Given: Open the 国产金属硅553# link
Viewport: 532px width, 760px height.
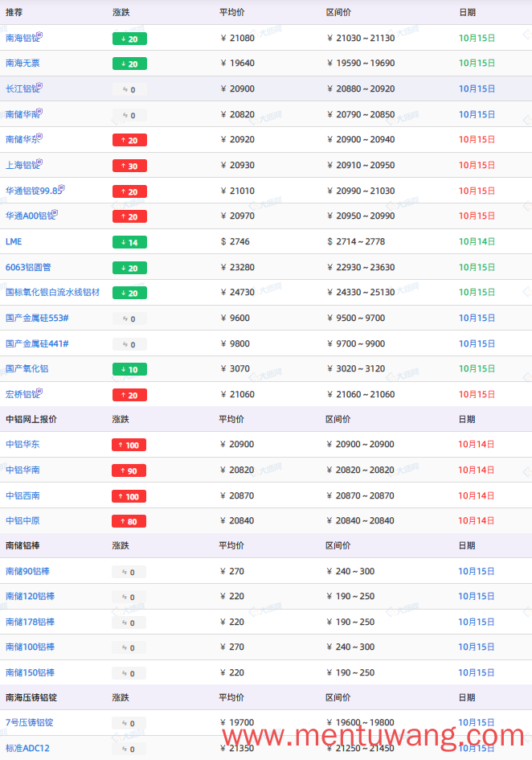Looking at the screenshot, I should click(37, 318).
